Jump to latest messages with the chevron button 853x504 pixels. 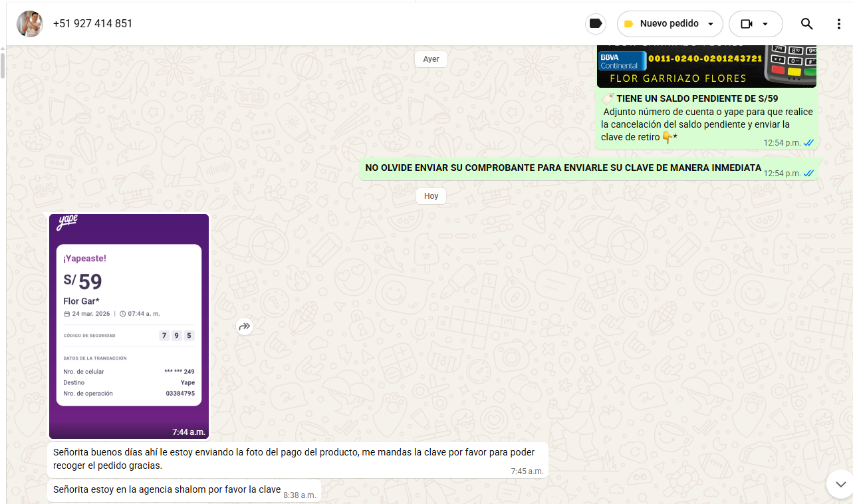pos(840,484)
